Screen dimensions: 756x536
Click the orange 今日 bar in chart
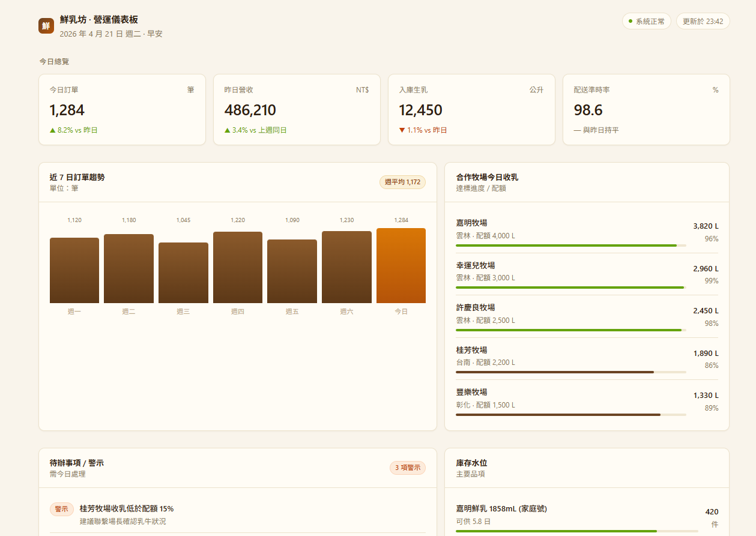[401, 266]
